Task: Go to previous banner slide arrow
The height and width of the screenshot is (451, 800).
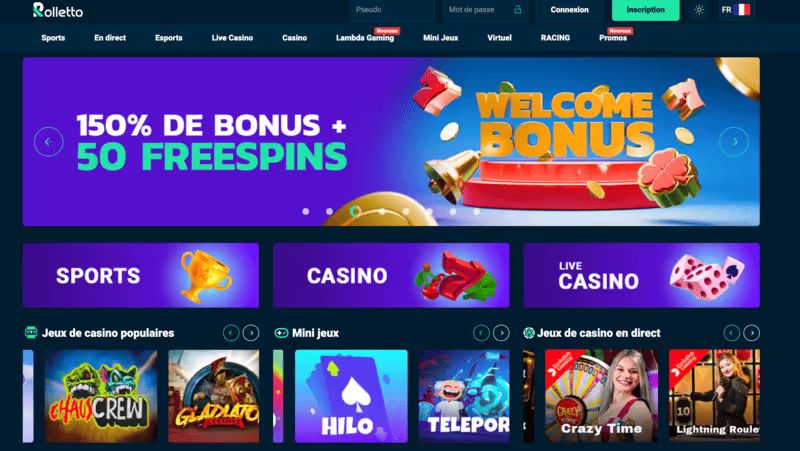Action: (x=48, y=141)
